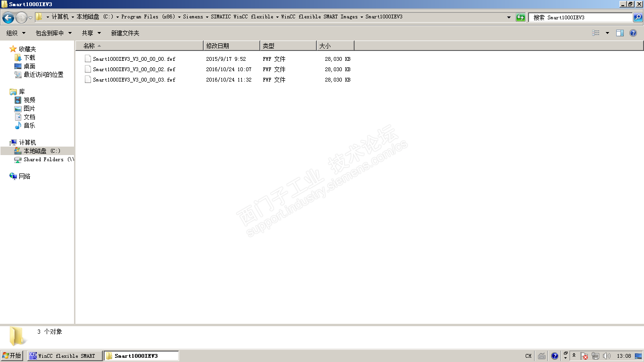Screen dimensions: 644x362
Task: Sort files by the 修改日期 column
Action: pos(231,46)
